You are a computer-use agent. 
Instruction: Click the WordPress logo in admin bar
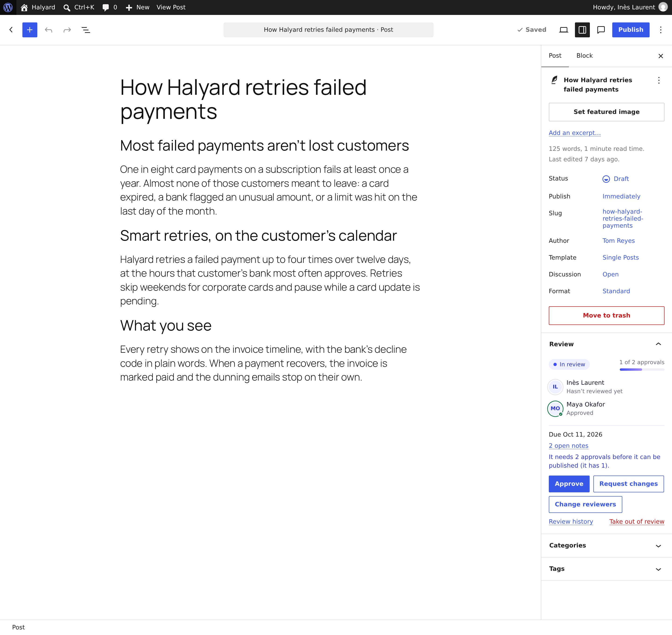click(x=8, y=7)
